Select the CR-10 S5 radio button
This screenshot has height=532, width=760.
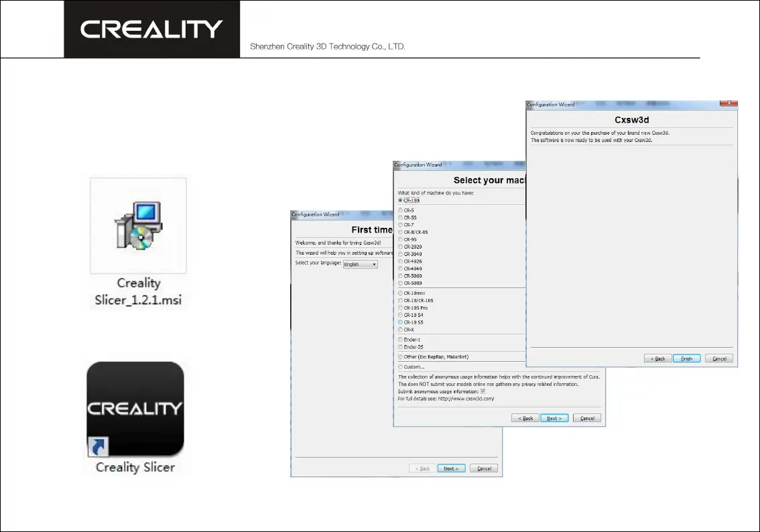tap(400, 322)
